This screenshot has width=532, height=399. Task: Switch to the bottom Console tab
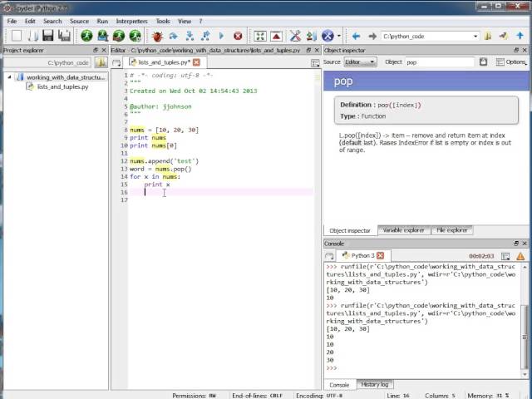[x=339, y=385]
